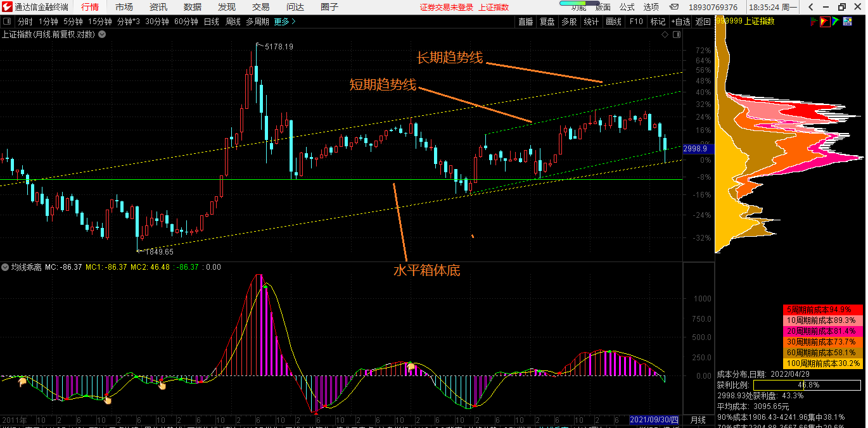The image size is (868, 428).
Task: Switch to 分钟*3 period
Action: [129, 21]
